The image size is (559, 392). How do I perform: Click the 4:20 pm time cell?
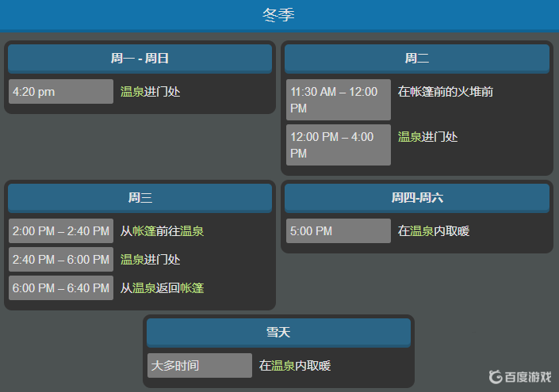pos(61,92)
